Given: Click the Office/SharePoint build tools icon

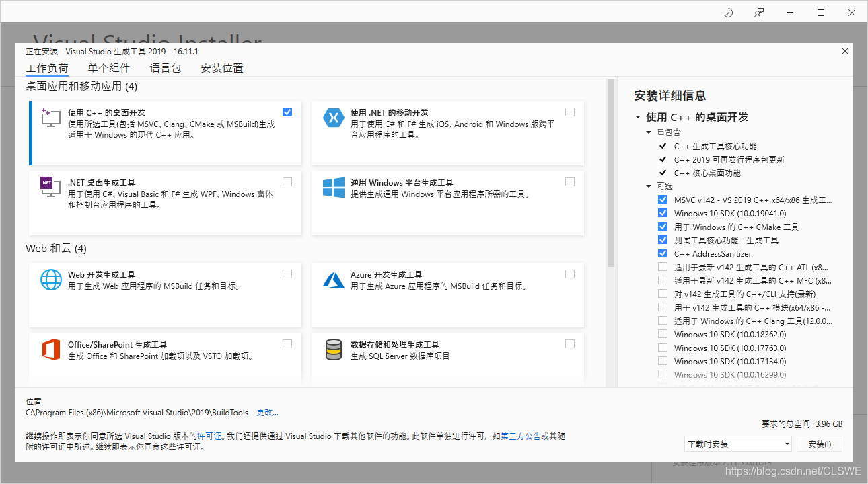Looking at the screenshot, I should tap(51, 350).
